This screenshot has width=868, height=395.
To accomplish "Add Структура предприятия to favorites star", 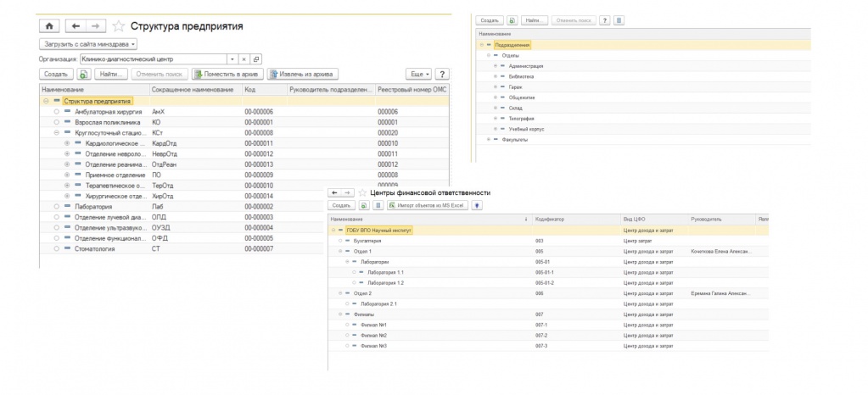I will coord(118,26).
